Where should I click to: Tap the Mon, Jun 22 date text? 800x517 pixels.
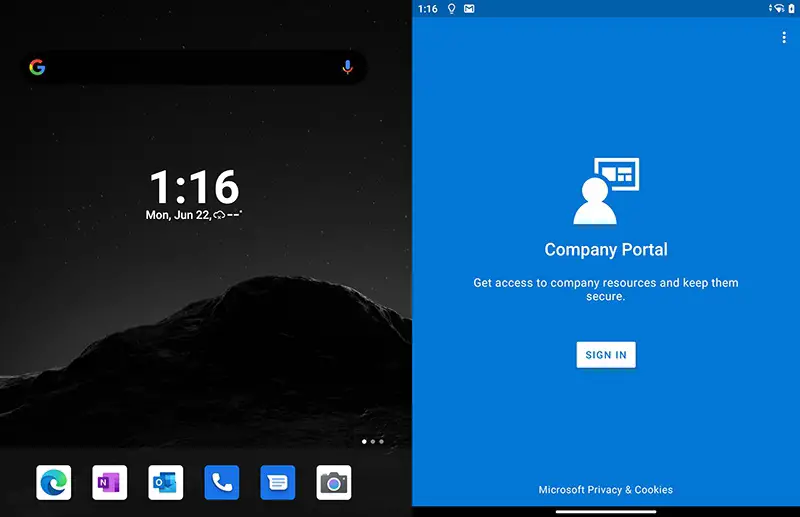click(x=178, y=215)
